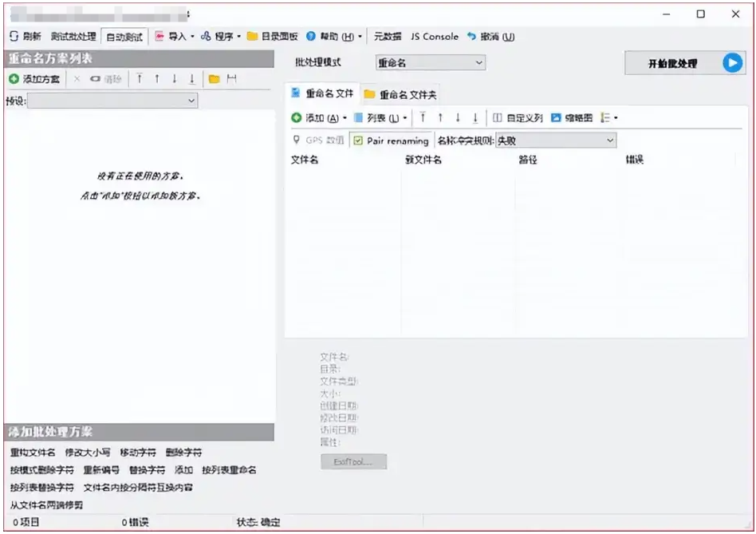Add the 重新编号 method
The image size is (756, 534).
pos(101,470)
